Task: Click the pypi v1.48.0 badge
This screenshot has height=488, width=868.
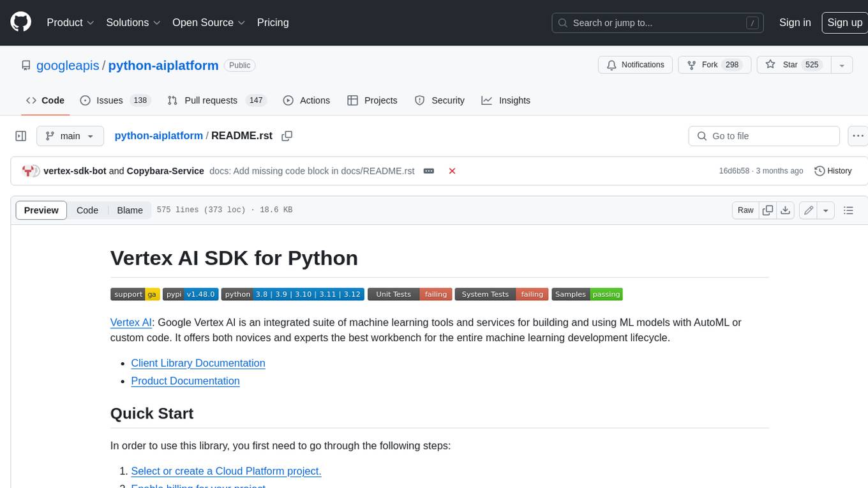Action: point(190,294)
